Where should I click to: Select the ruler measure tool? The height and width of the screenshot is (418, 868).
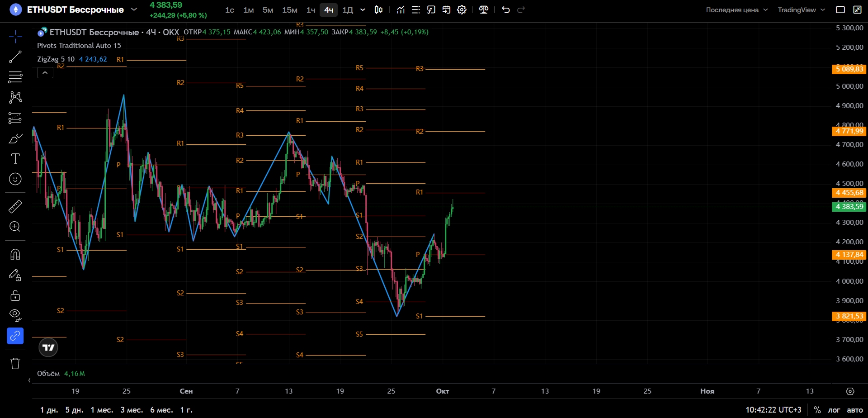click(x=15, y=206)
